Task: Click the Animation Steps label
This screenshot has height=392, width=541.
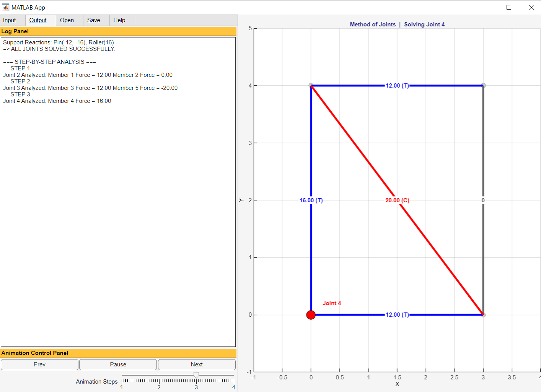Action: (97, 382)
